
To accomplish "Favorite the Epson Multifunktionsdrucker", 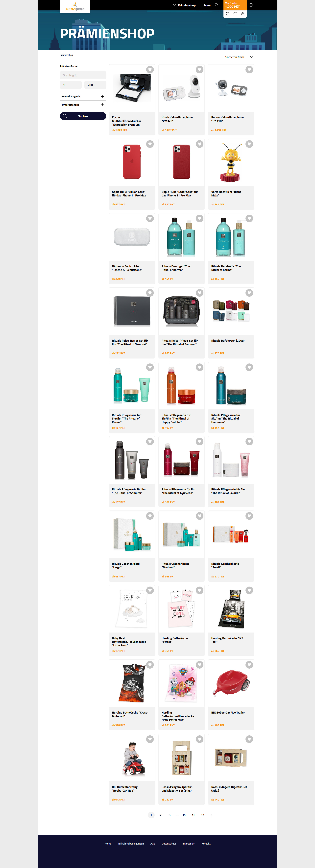I will (150, 69).
